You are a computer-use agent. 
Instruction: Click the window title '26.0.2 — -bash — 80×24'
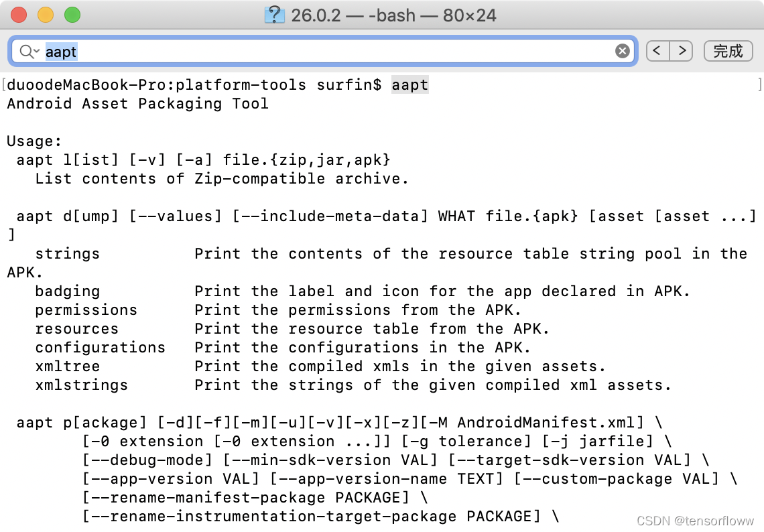click(393, 15)
